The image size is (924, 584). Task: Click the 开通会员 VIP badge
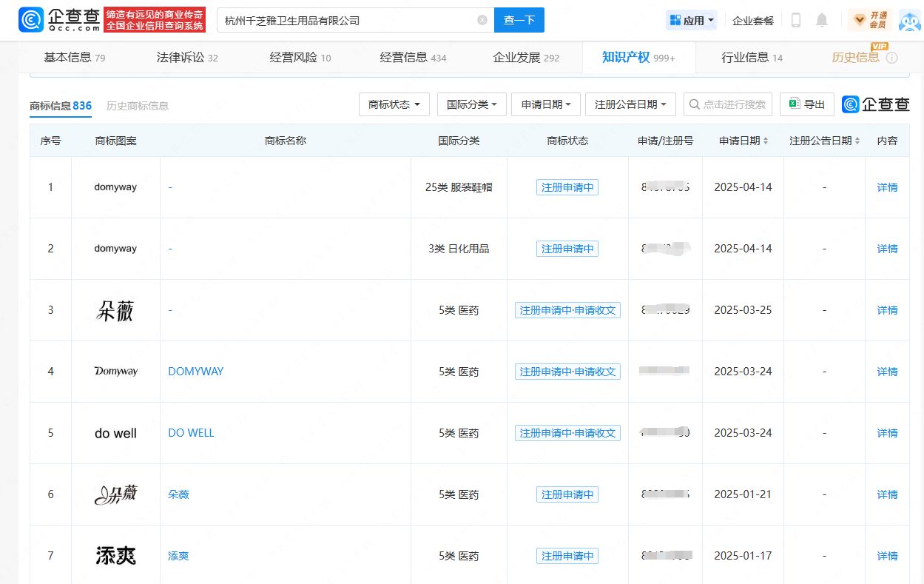pos(870,20)
